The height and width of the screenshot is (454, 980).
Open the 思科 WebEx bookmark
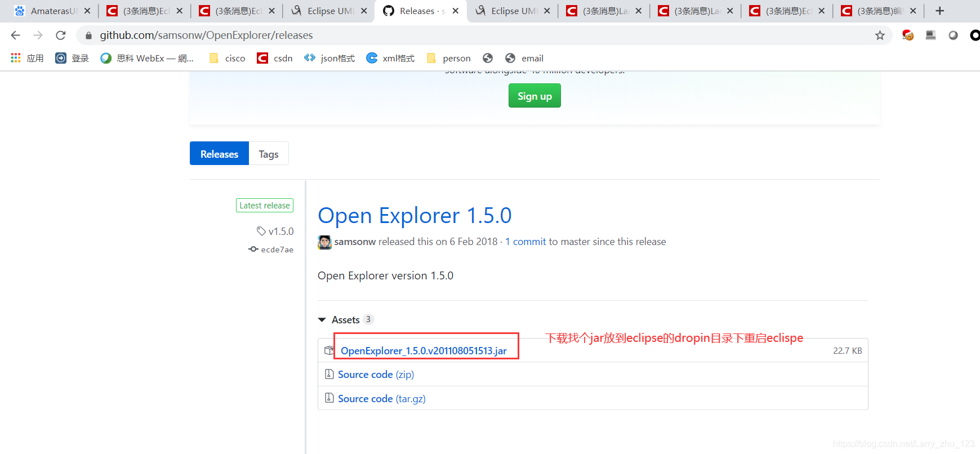[x=147, y=58]
